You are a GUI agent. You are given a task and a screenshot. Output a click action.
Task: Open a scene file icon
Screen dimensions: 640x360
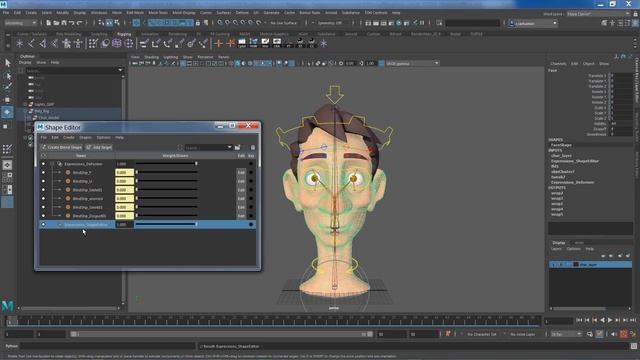(56, 23)
